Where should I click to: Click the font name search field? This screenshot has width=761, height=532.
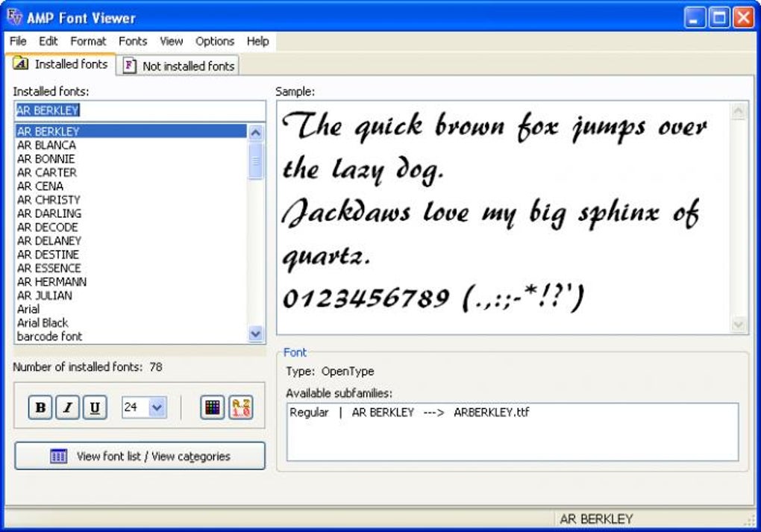140,110
